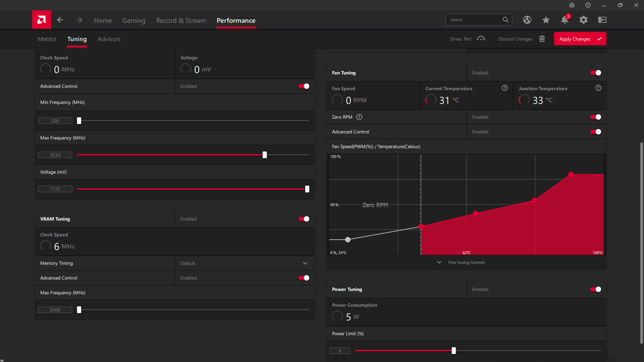This screenshot has width=644, height=362.
Task: Click the Stress Test gauge icon
Action: [x=481, y=39]
